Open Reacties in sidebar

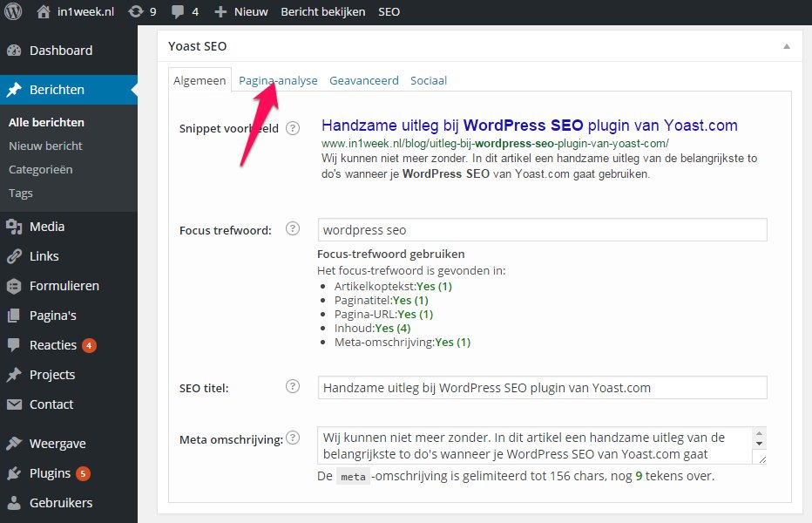point(53,344)
